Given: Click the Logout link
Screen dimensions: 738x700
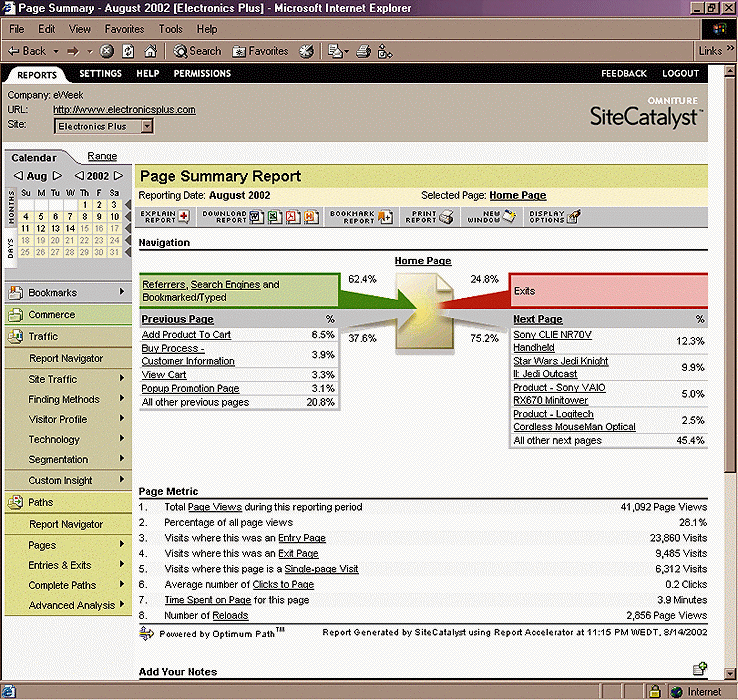Looking at the screenshot, I should [681, 73].
